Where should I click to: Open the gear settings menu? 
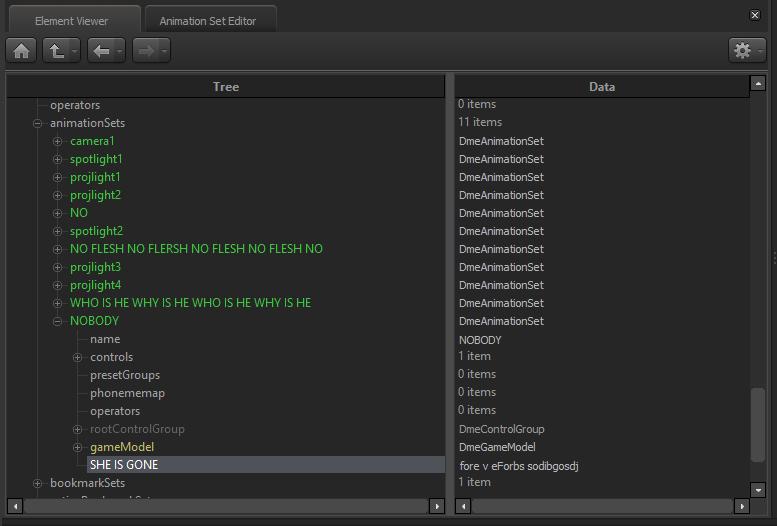click(x=742, y=50)
